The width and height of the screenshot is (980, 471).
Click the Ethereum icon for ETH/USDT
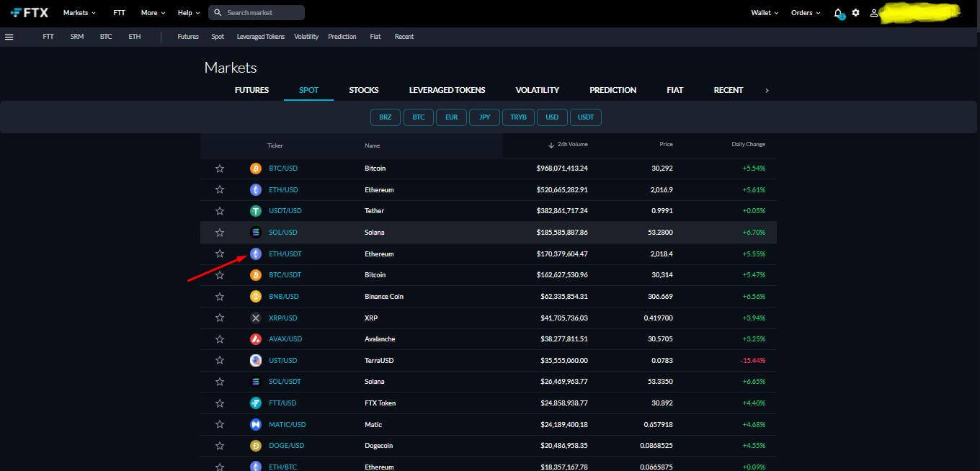(x=256, y=254)
